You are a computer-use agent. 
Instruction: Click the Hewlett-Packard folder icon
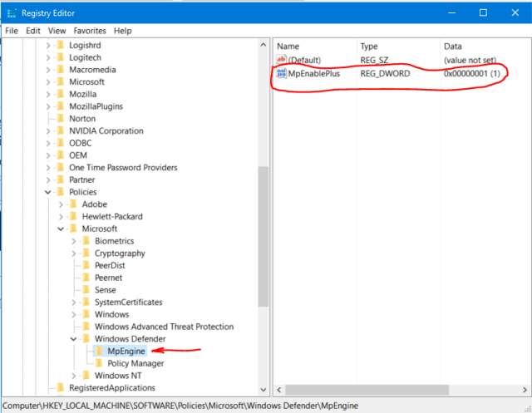(73, 216)
